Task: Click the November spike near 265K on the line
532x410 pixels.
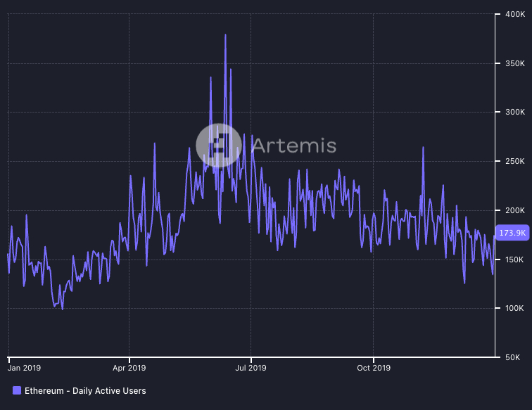Action: [x=423, y=148]
